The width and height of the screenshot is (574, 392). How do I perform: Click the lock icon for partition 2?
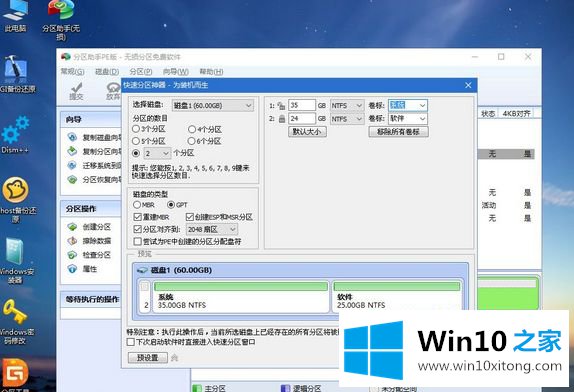click(x=282, y=119)
